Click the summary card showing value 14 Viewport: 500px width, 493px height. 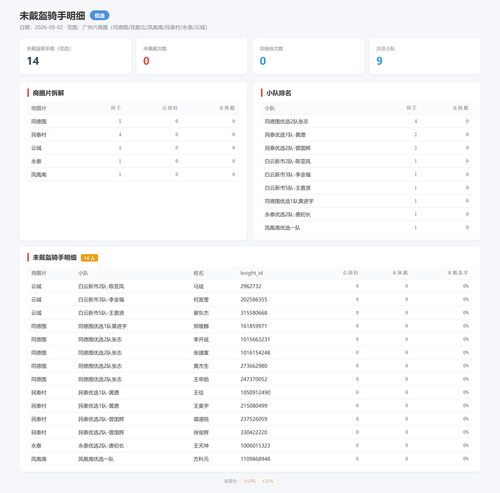tap(75, 56)
